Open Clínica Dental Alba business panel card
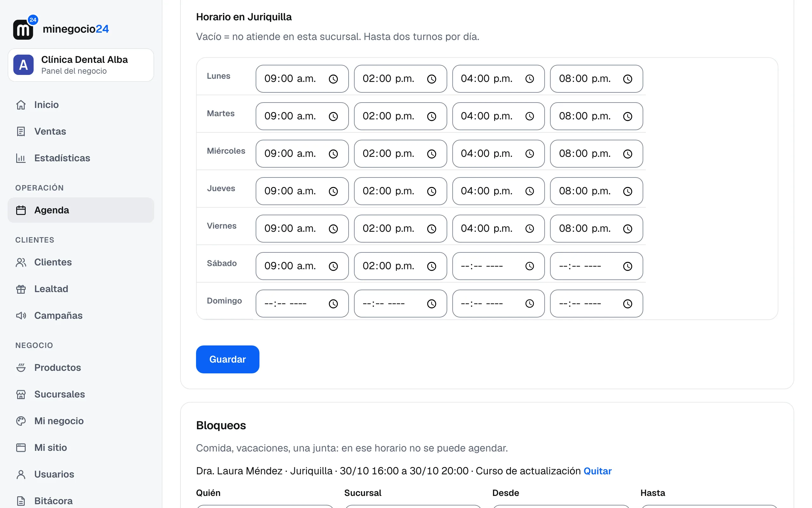Image resolution: width=812 pixels, height=508 pixels. [81, 65]
